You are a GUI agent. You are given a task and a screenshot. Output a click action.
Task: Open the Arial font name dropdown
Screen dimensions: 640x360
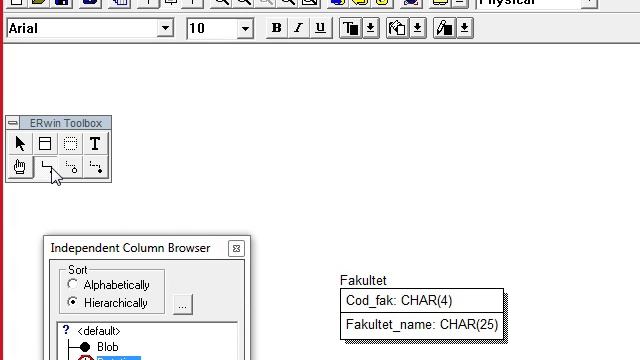pos(165,28)
